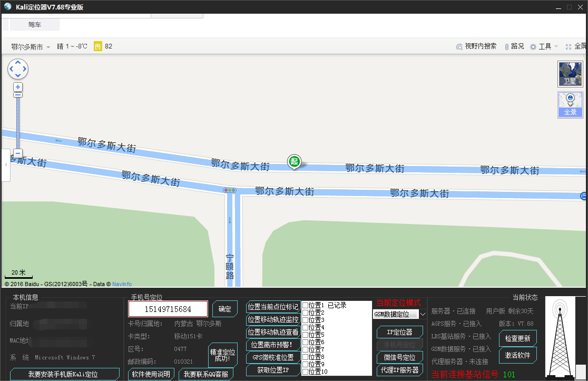This screenshot has height=381, width=588.
Task: Open the 代理IP服务器 button
Action: (400, 370)
